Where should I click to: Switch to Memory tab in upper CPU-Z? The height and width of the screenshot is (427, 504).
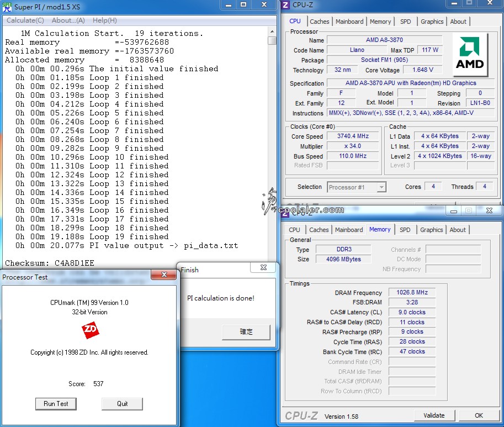pos(380,22)
